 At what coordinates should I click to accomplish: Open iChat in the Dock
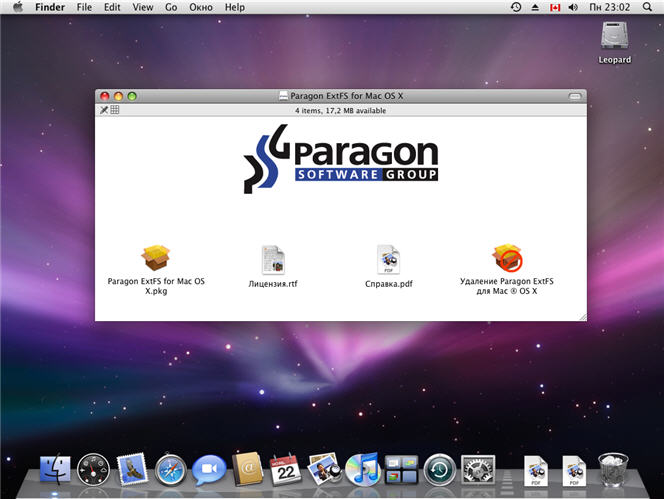209,470
